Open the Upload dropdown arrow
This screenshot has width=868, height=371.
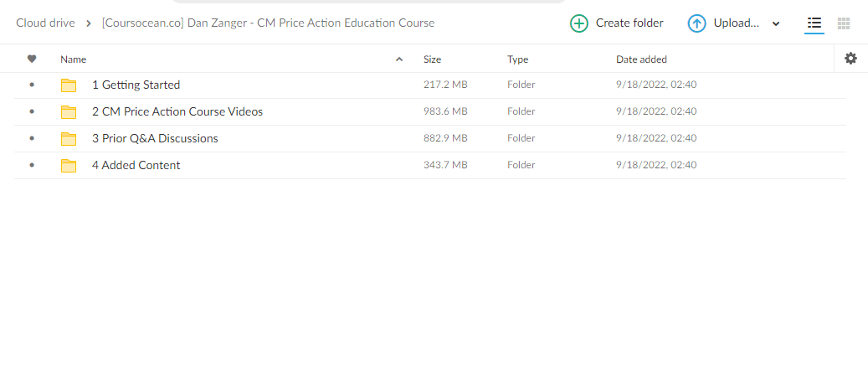click(776, 23)
